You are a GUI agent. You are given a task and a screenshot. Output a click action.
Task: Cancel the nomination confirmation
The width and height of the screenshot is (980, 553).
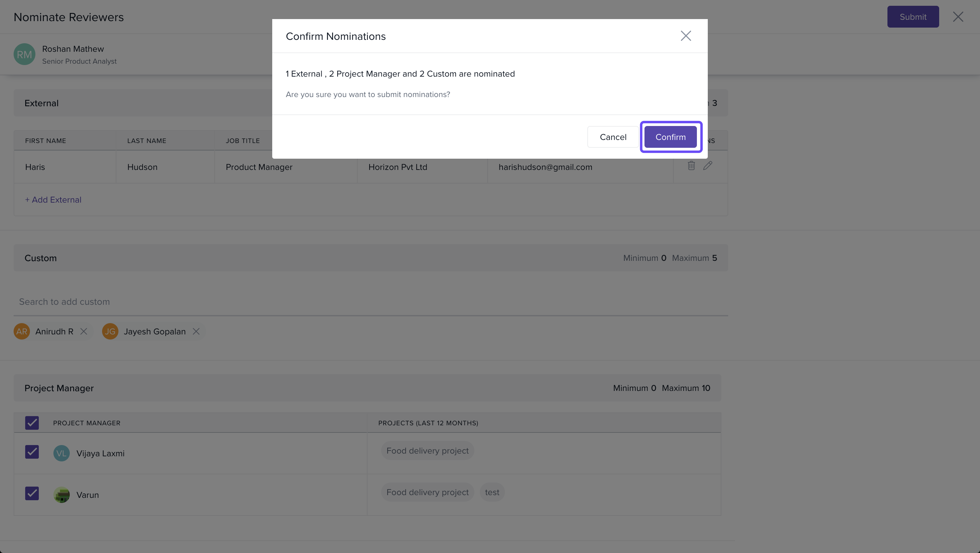click(x=612, y=137)
